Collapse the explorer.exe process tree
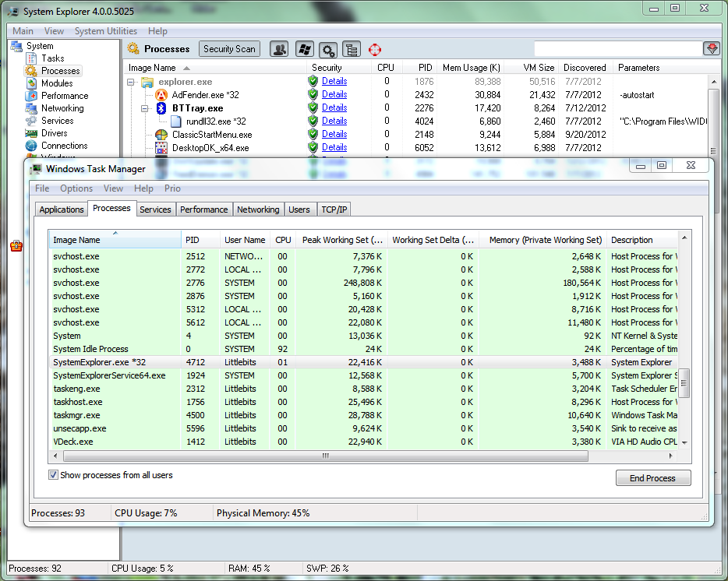Image resolution: width=728 pixels, height=581 pixels. [131, 82]
